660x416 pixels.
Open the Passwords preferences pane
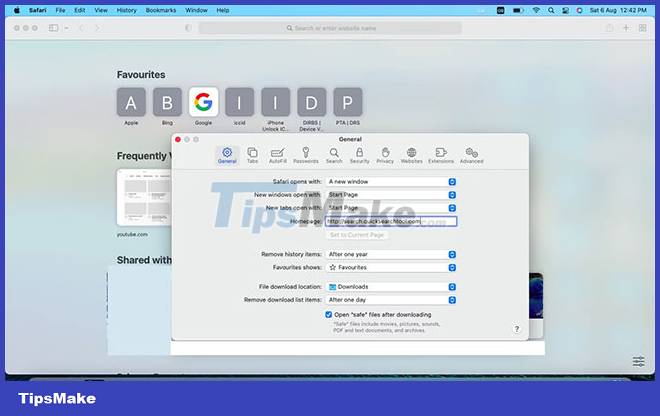tap(306, 155)
